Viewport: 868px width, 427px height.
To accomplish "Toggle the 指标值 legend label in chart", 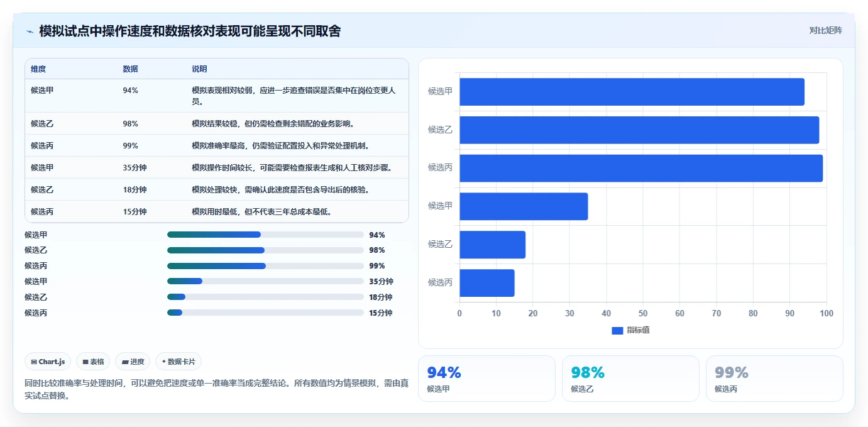I will pos(638,330).
